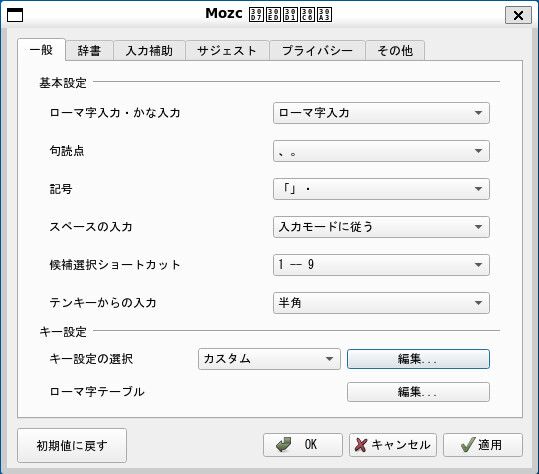Screen dimensions: 539x474
Task: Select the その他 tab
Action: tap(395, 51)
